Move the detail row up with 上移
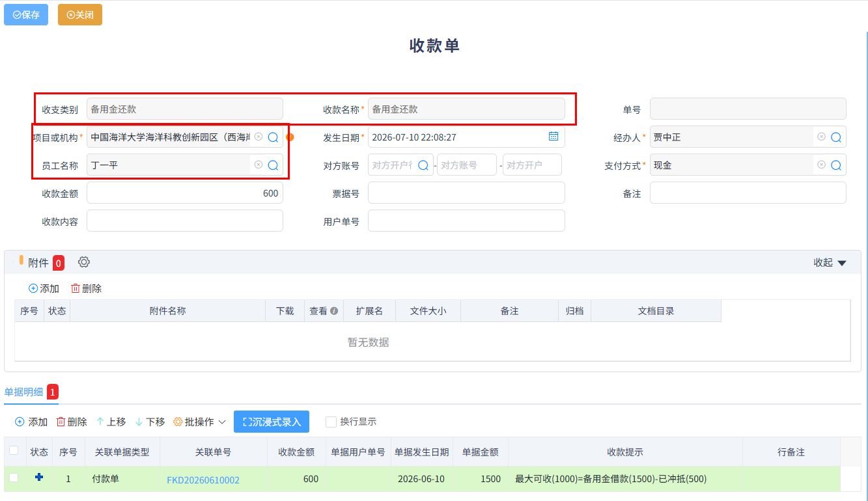 click(111, 422)
